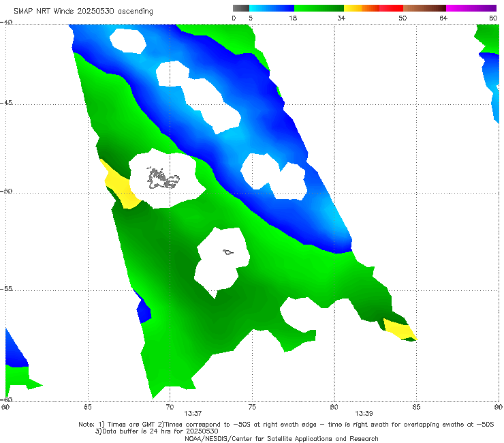Click the longitude axis label "65"
504x443 pixels.
[x=88, y=408]
